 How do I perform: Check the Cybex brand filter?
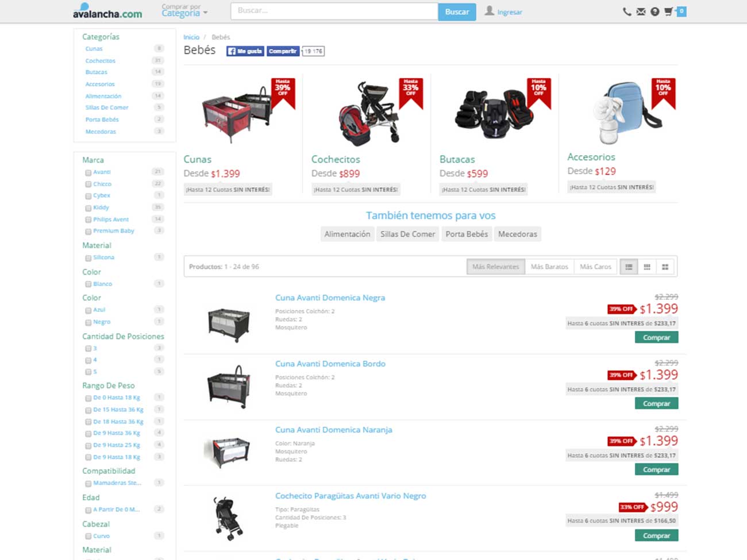pos(88,196)
